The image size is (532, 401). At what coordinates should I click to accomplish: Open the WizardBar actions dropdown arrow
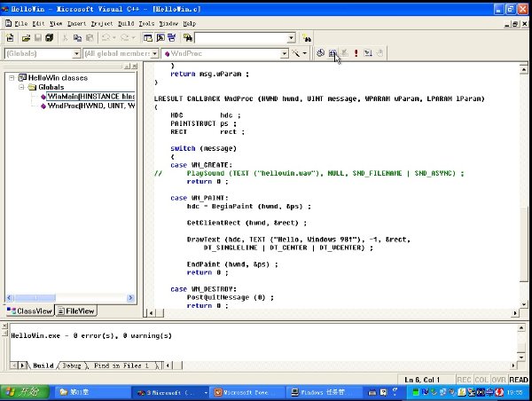(x=305, y=53)
